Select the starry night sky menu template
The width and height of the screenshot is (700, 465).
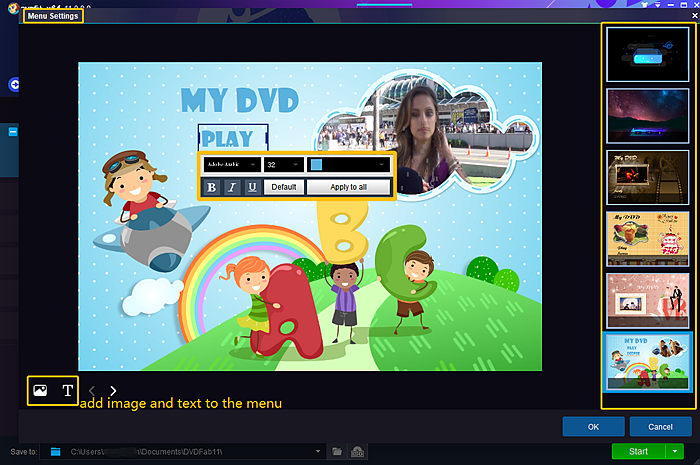647,116
